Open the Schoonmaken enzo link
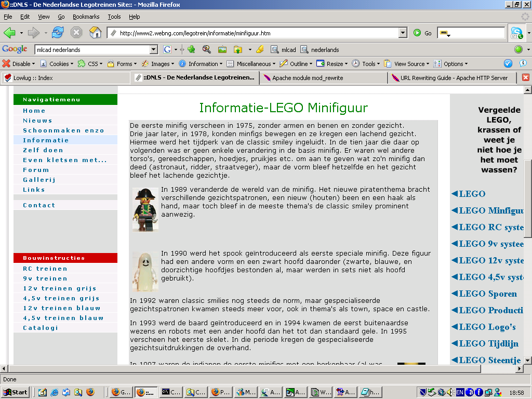The height and width of the screenshot is (399, 532). click(x=63, y=130)
